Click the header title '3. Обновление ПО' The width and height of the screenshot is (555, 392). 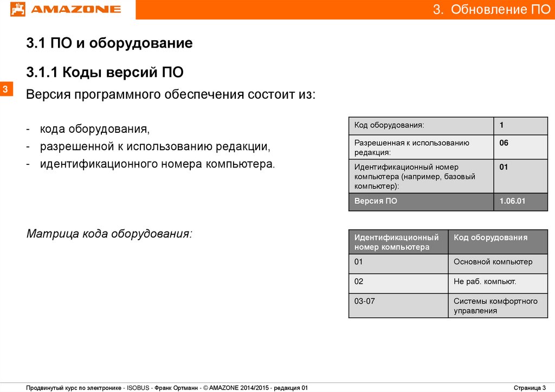tap(492, 9)
